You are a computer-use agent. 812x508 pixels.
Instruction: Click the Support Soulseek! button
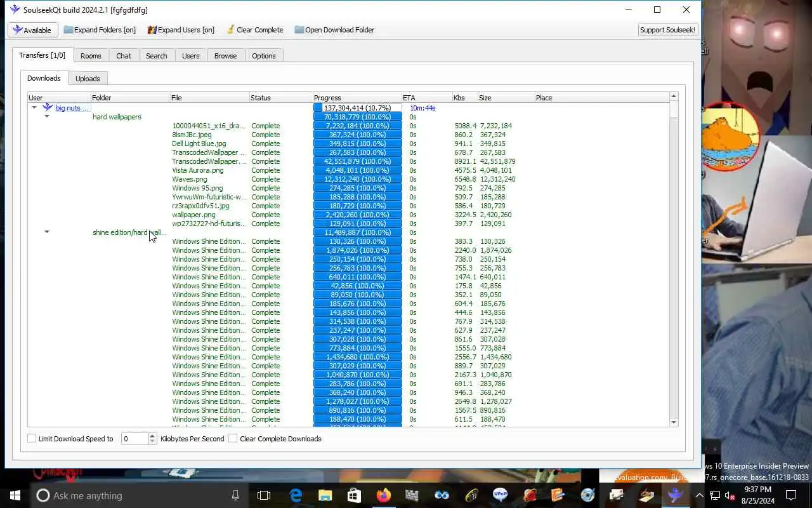(668, 30)
